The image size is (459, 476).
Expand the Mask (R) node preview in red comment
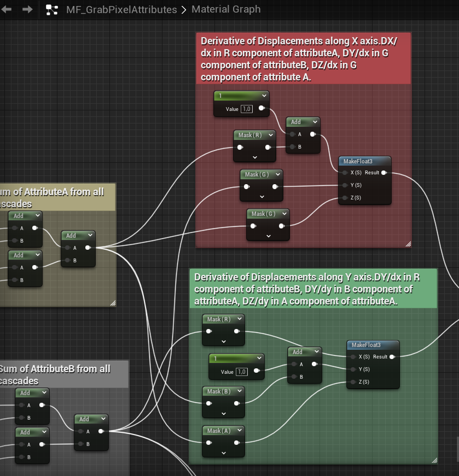(254, 157)
